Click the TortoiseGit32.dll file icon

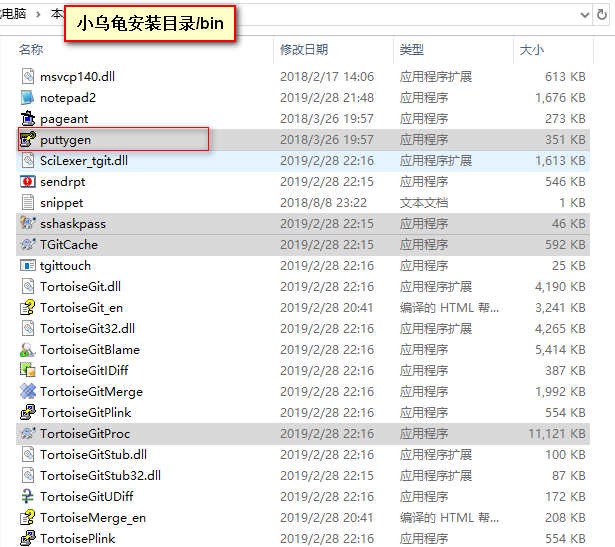point(27,328)
